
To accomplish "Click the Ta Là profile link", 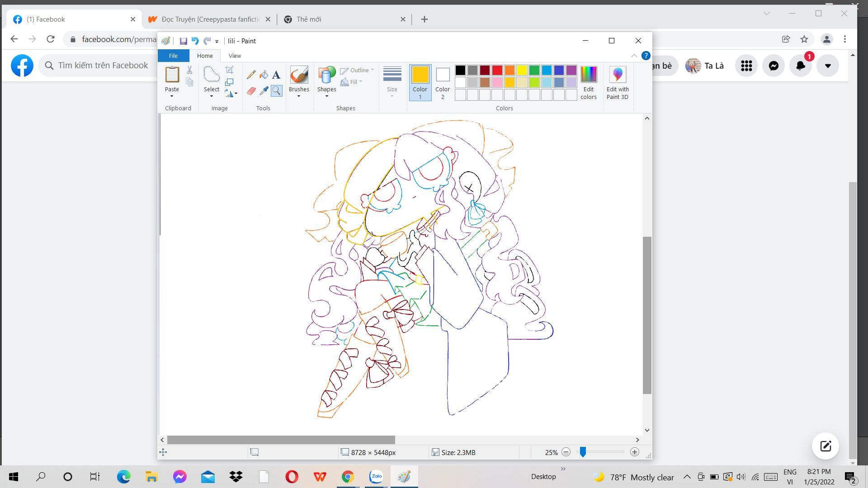I will (x=705, y=66).
